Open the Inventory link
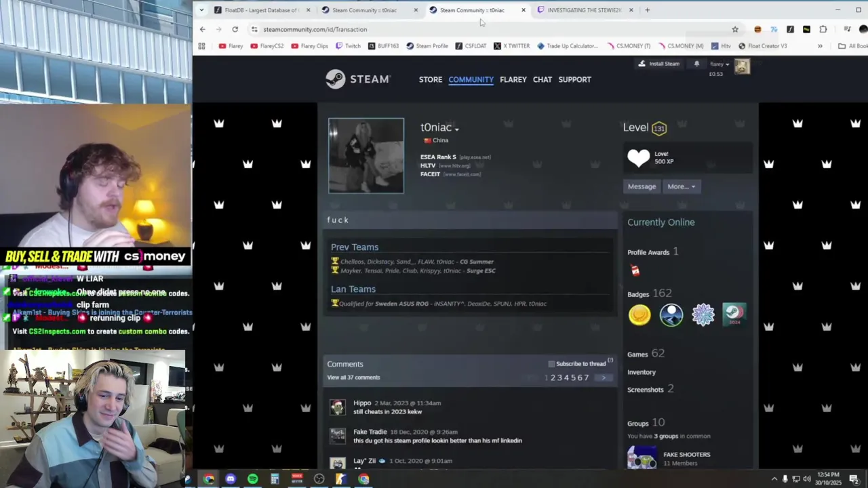This screenshot has height=488, width=868. click(x=642, y=372)
